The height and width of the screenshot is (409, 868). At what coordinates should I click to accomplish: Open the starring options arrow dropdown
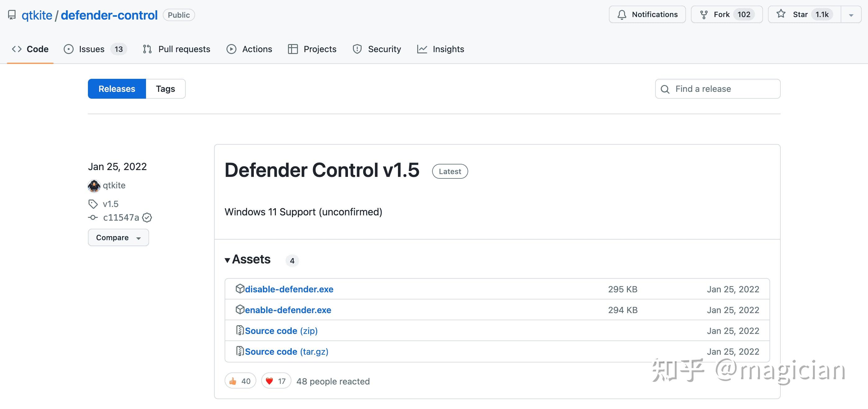(851, 14)
